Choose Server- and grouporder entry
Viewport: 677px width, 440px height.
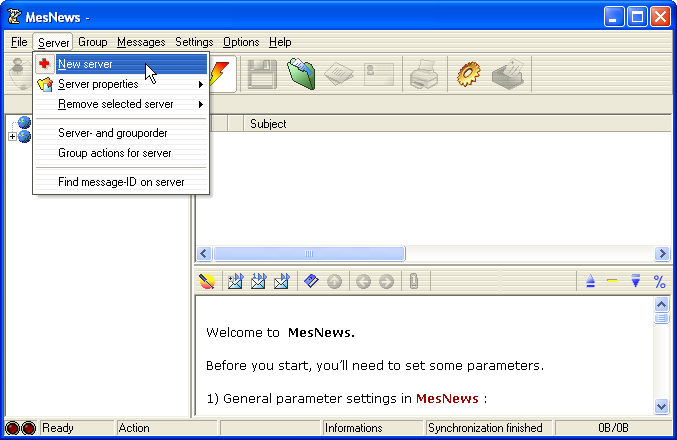coord(121,133)
